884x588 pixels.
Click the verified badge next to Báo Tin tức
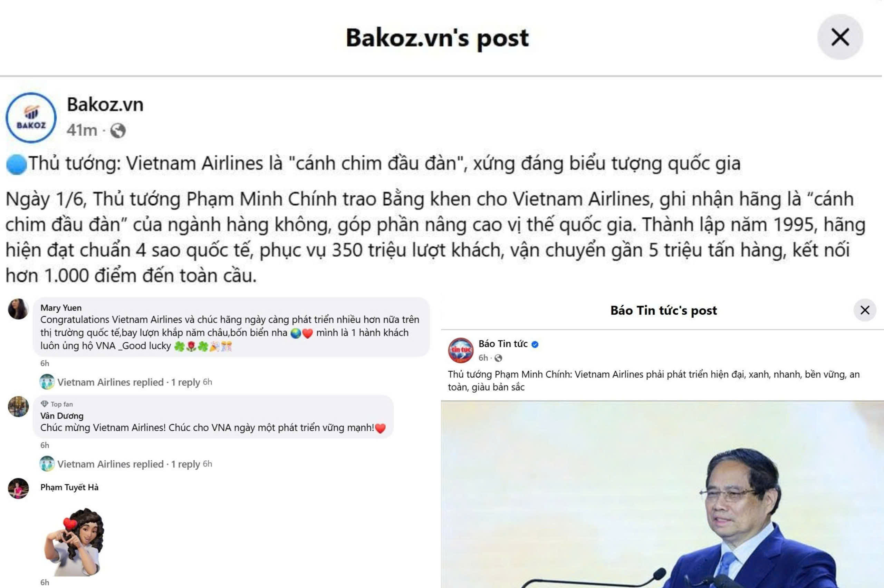click(535, 344)
